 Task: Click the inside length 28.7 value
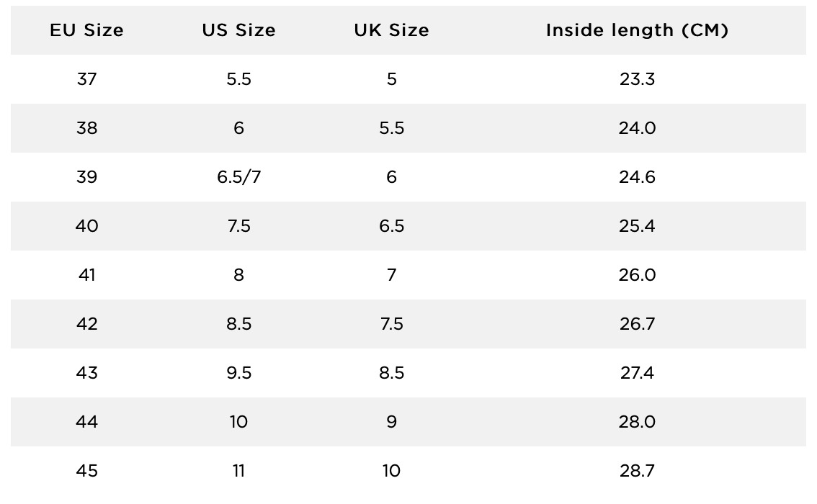tap(637, 471)
